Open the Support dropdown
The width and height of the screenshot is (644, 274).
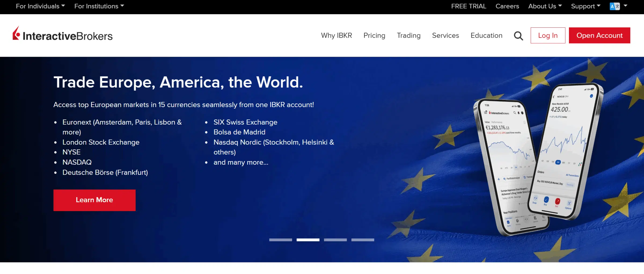pyautogui.click(x=586, y=6)
